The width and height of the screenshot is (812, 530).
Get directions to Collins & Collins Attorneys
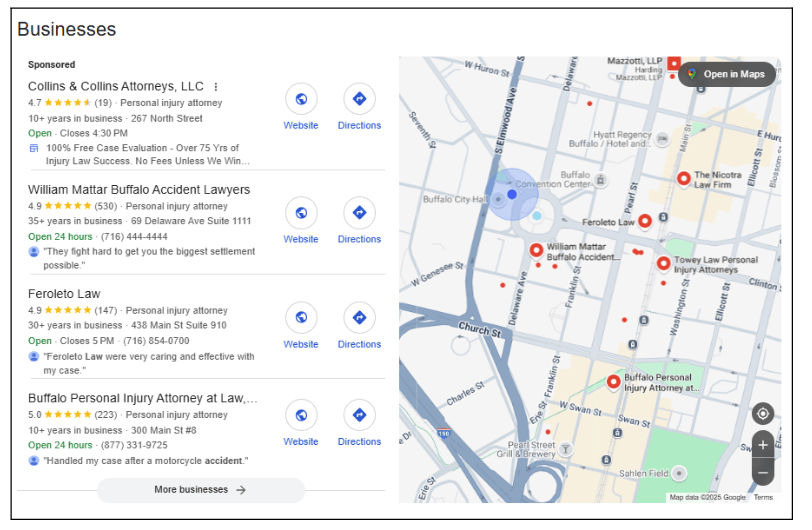pyautogui.click(x=359, y=99)
